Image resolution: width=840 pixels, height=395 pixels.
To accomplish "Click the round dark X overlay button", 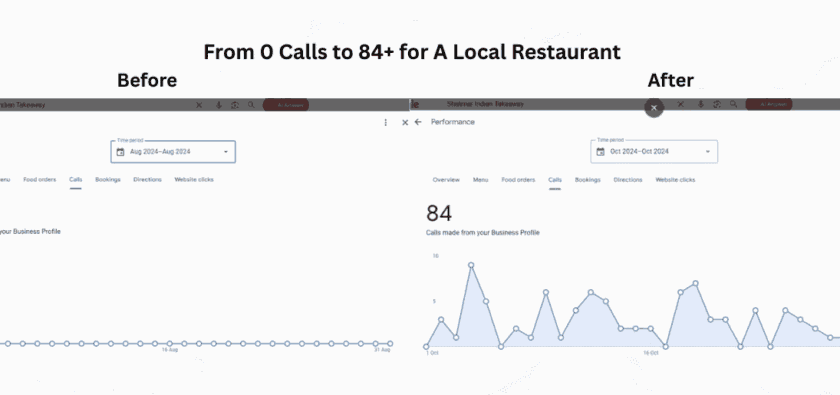I will pyautogui.click(x=654, y=108).
